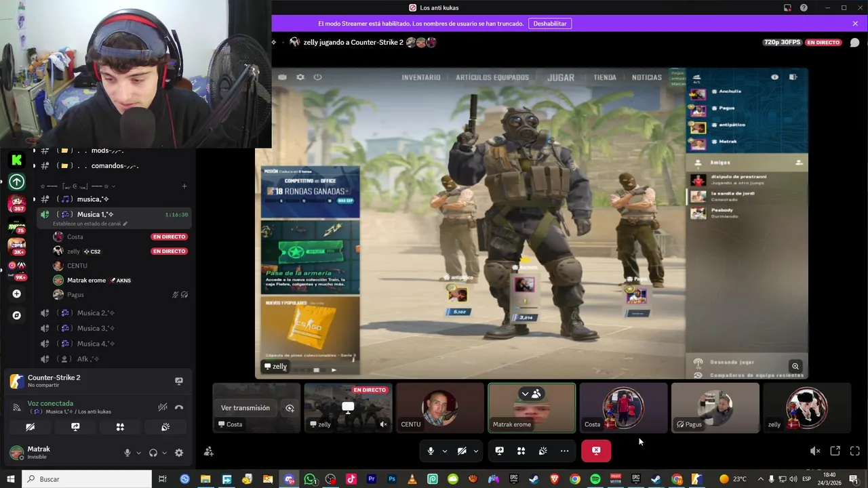This screenshot has width=868, height=488.
Task: Share screen from left voice panel
Action: [x=75, y=427]
